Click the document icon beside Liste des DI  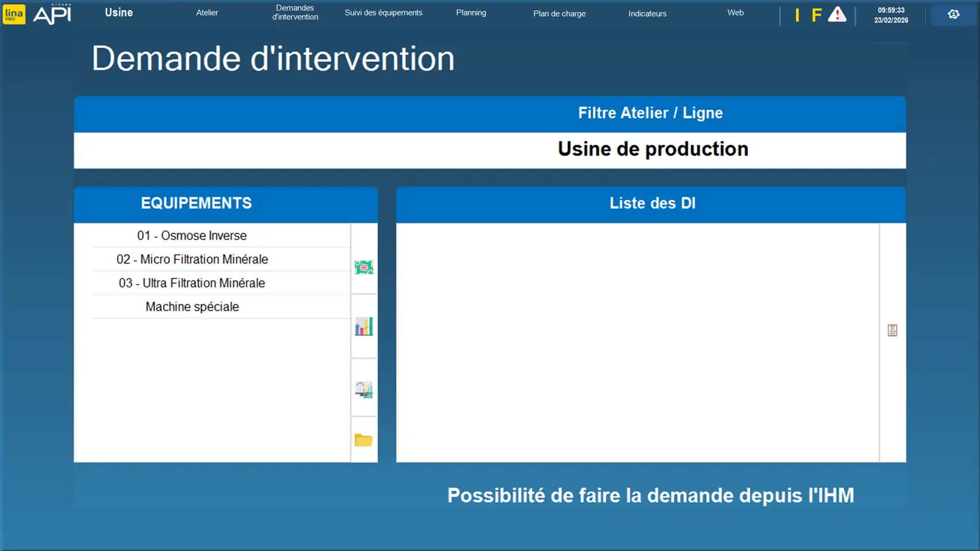pyautogui.click(x=892, y=330)
